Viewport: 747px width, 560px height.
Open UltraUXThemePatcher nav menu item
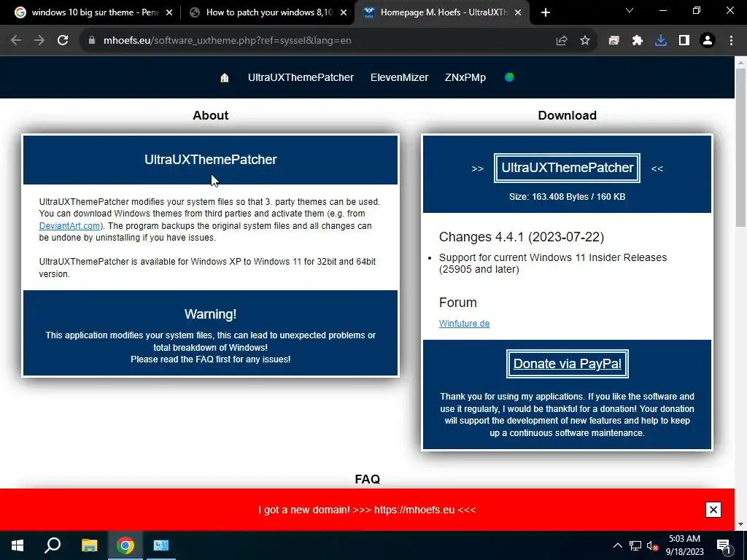click(x=301, y=77)
